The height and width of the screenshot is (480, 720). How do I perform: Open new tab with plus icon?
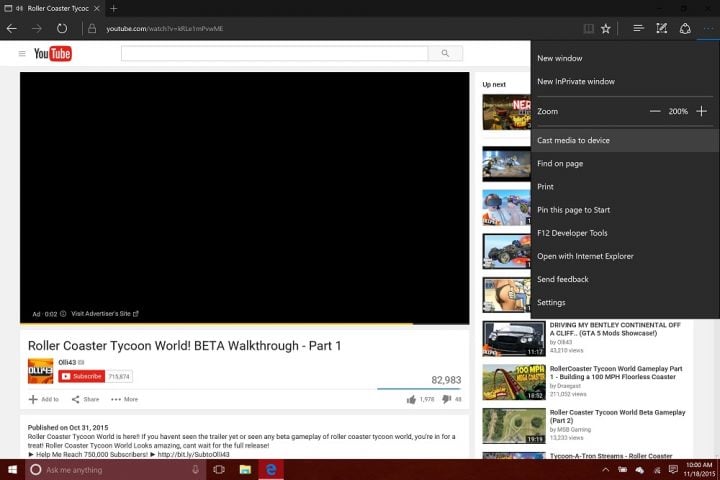coord(113,8)
